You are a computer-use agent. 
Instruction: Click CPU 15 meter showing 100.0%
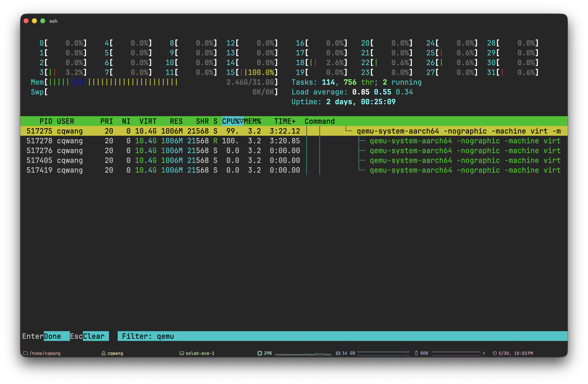[x=252, y=72]
